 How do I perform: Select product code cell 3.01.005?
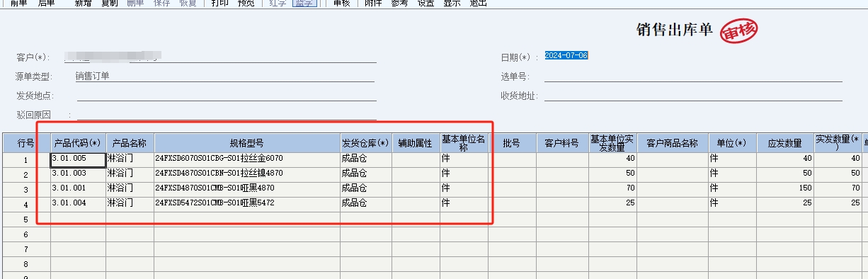pos(78,159)
